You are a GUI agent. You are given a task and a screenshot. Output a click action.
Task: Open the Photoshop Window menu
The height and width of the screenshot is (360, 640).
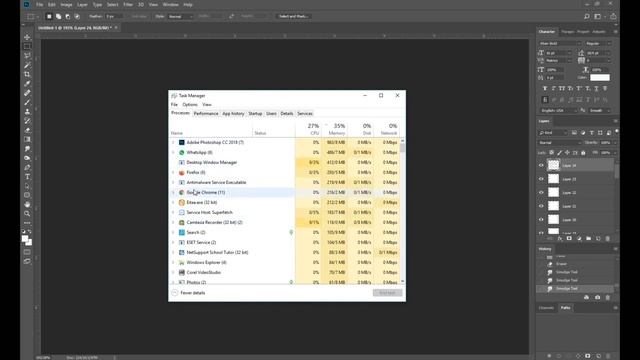click(170, 4)
